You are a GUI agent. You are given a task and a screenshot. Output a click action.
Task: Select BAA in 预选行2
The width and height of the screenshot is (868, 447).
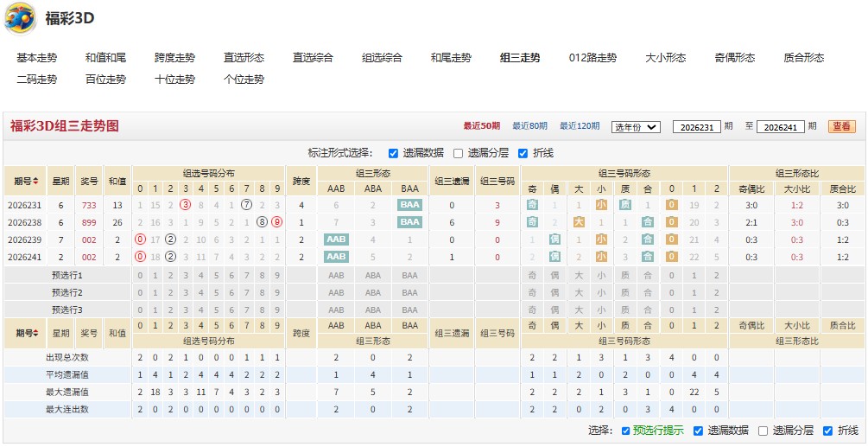[x=409, y=292]
